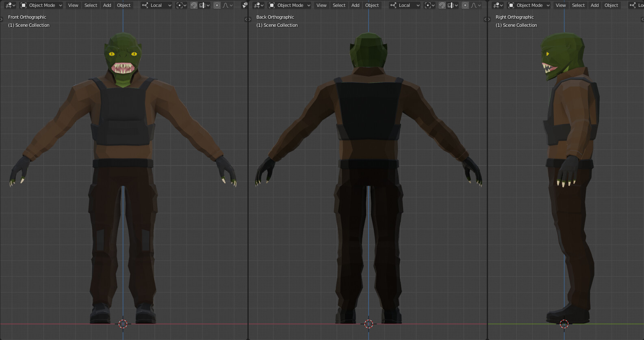Open editor type menu in Front Orthographic viewport
The width and height of the screenshot is (644, 340).
pos(10,5)
